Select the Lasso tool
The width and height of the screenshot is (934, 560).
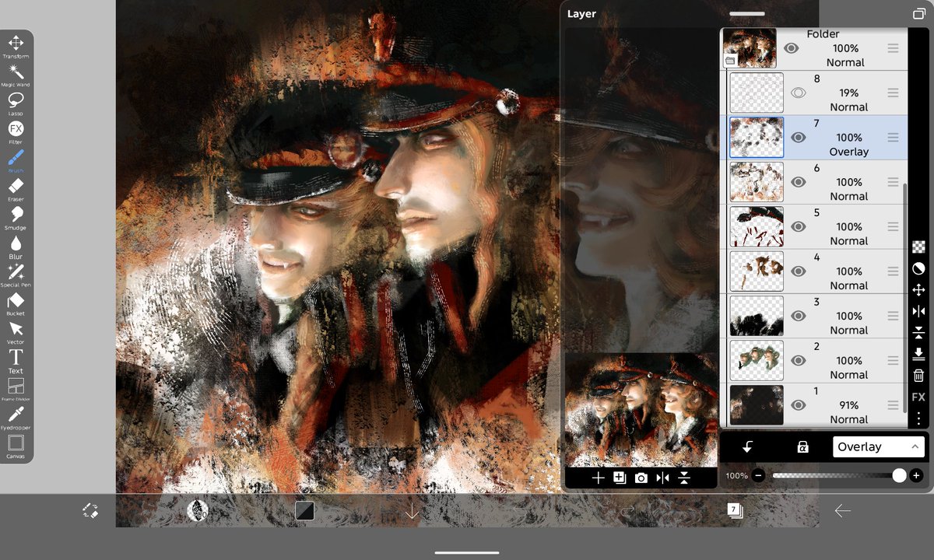16,103
